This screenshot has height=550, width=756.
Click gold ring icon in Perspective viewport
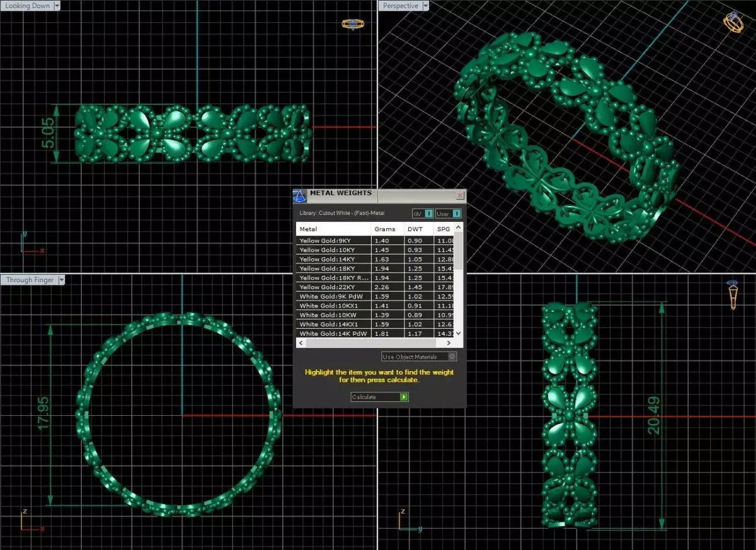click(733, 23)
